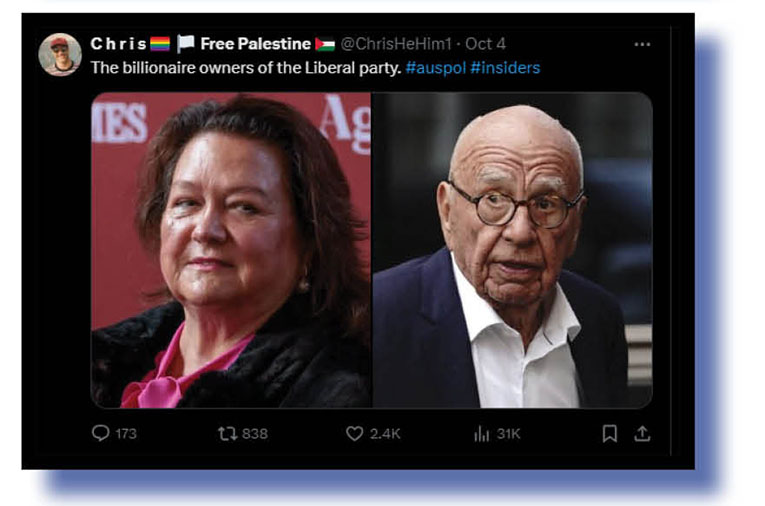The image size is (765, 506).
Task: Like the post with the heart icon
Action: [355, 433]
